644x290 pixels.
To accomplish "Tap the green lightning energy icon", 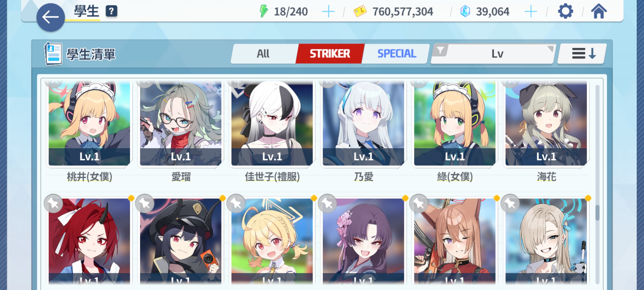I will (x=264, y=11).
